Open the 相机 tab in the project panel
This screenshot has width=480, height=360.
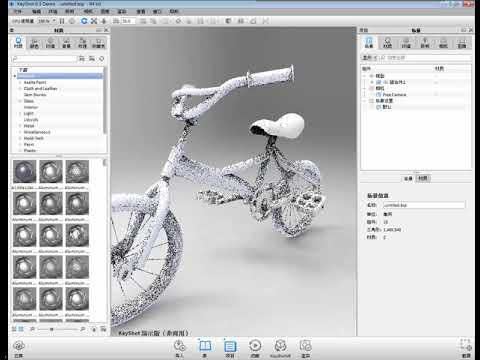[x=443, y=43]
